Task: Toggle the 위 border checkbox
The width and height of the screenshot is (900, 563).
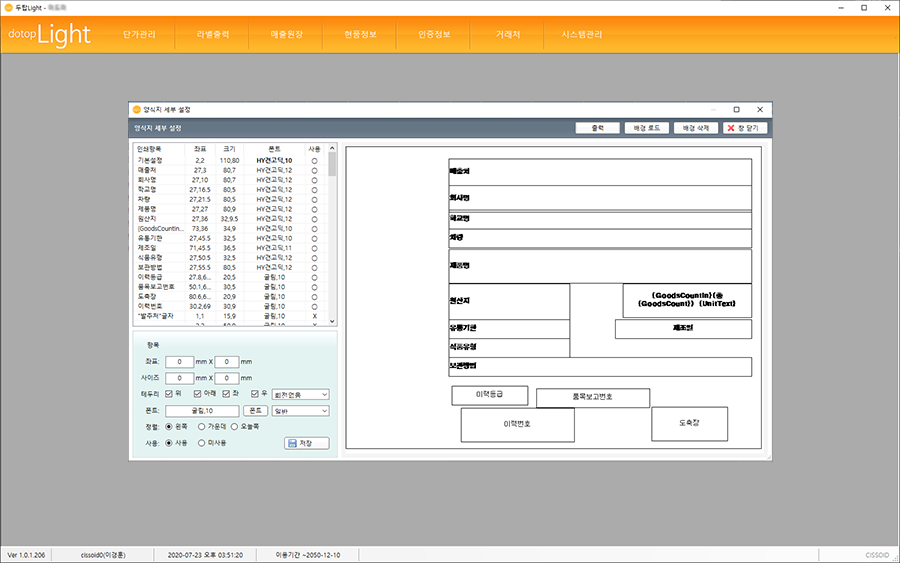Action: [x=169, y=394]
